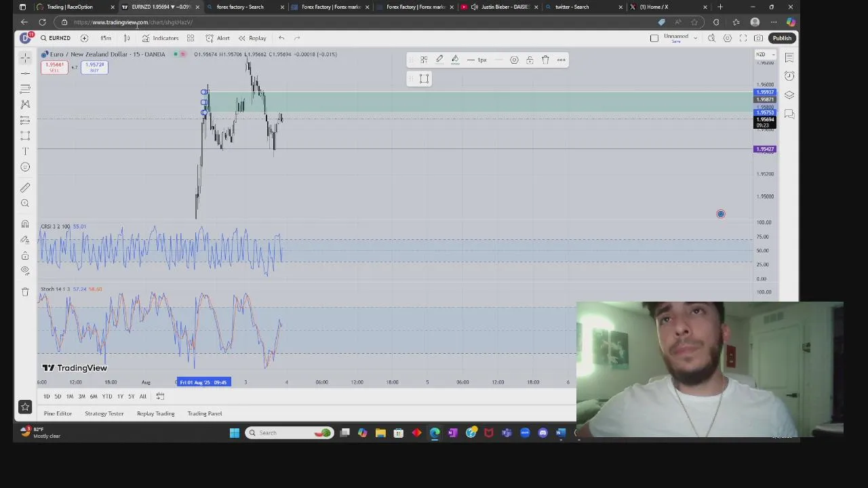Image resolution: width=868 pixels, height=488 pixels.
Task: Undo the last chart action
Action: [x=281, y=38]
